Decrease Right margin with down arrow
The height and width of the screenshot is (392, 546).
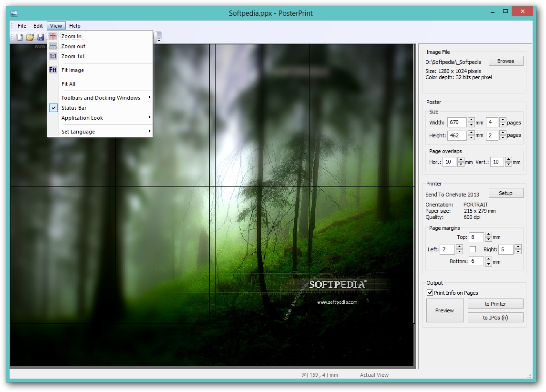pyautogui.click(x=518, y=252)
